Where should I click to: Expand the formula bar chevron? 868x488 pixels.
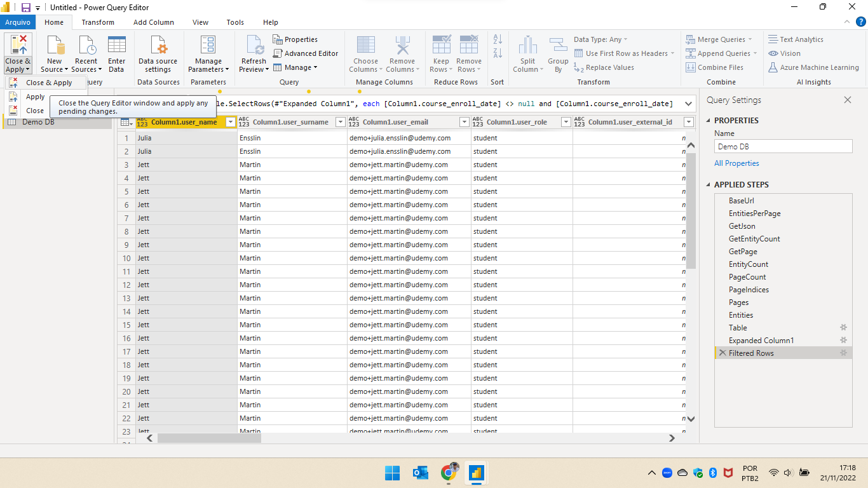[688, 104]
